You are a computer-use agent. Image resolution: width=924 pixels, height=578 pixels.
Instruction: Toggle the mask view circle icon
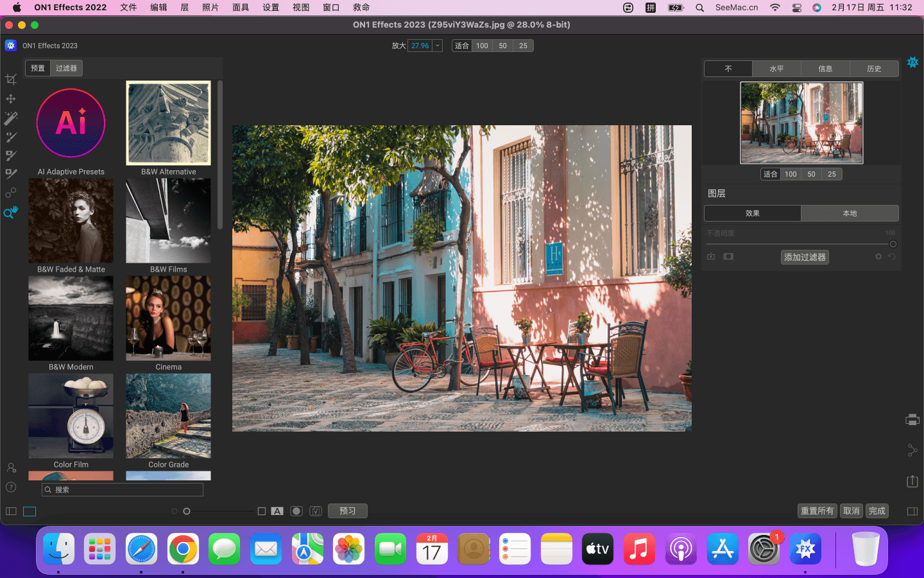296,511
